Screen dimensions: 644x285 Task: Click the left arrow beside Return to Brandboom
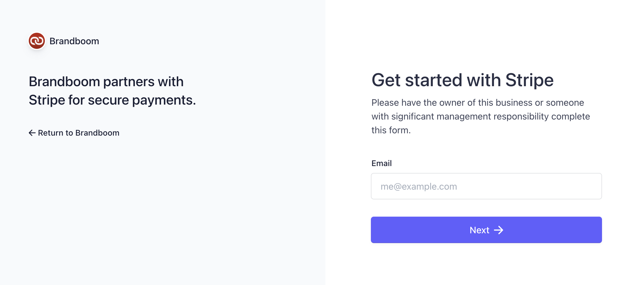click(32, 133)
